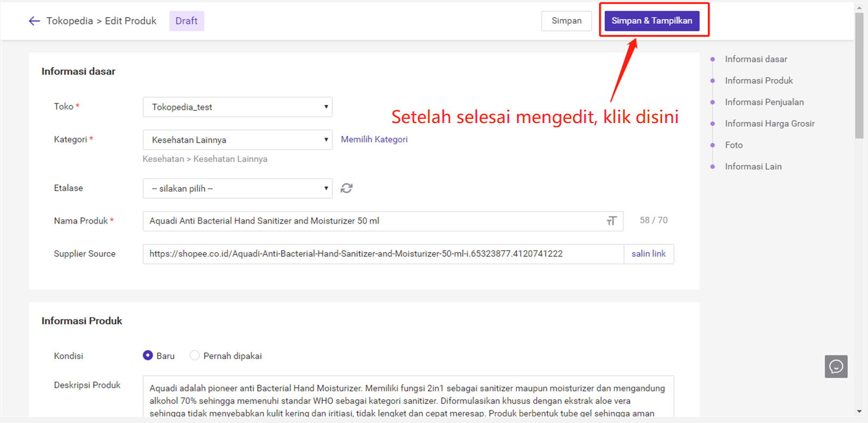Open the Memilih Kategori link
868x423 pixels.
point(374,139)
